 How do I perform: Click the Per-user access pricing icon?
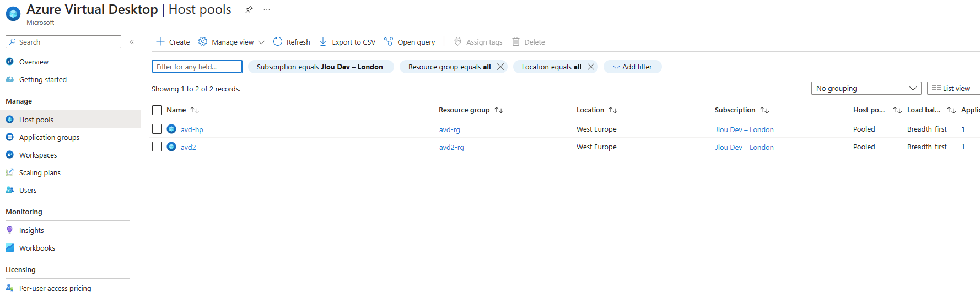click(x=9, y=288)
